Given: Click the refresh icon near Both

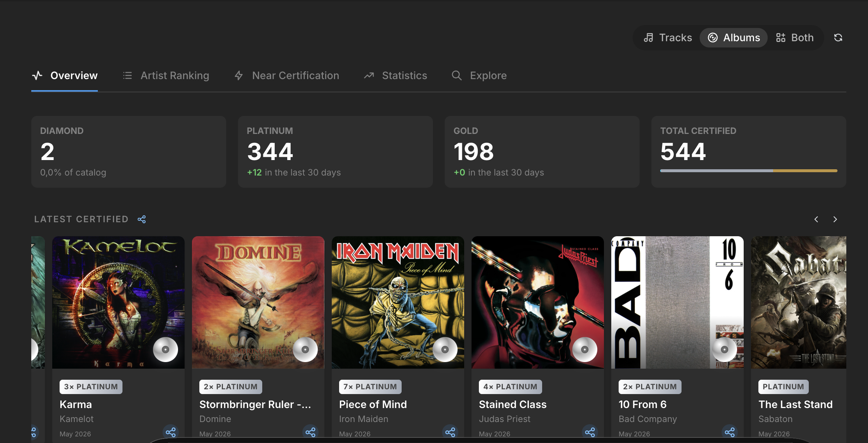Looking at the screenshot, I should 838,38.
